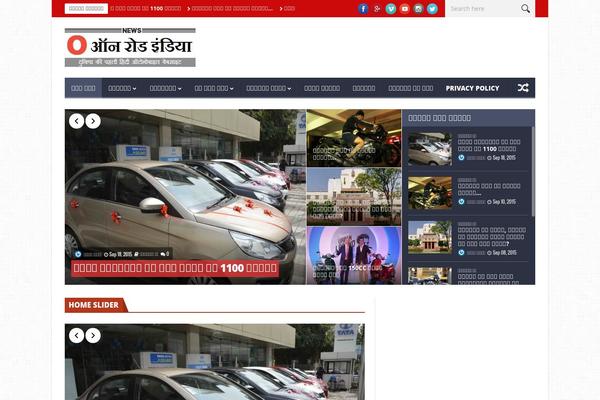Open sidebar article title above Sep 10, 2015
The image size is (600, 400).
489,189
